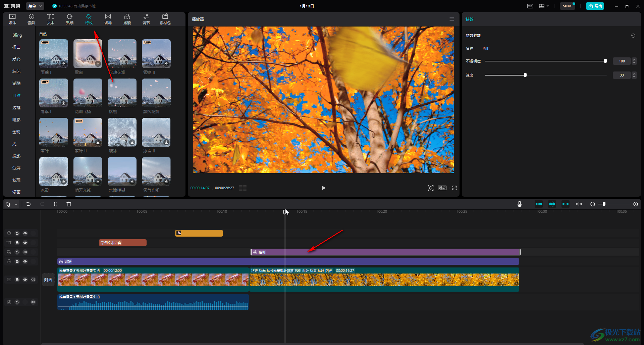
Task: Start voice-over recording with the microphone
Action: coord(520,204)
